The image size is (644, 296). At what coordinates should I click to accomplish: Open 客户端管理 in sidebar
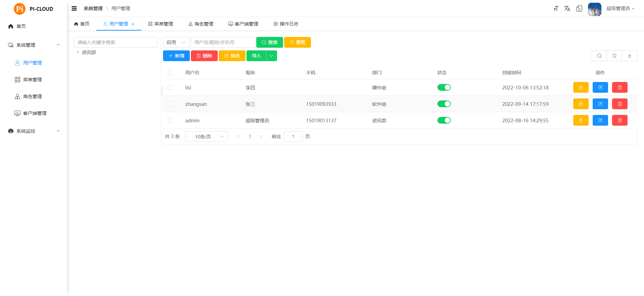(x=34, y=113)
